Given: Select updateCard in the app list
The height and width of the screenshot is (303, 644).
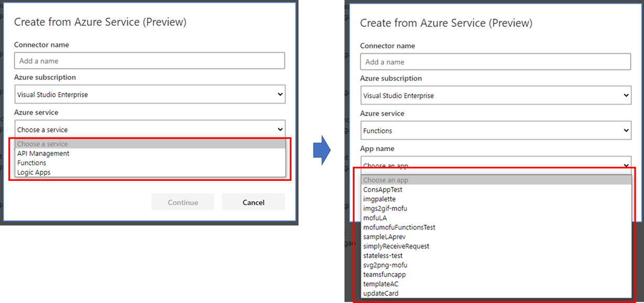Looking at the screenshot, I should [x=496, y=294].
